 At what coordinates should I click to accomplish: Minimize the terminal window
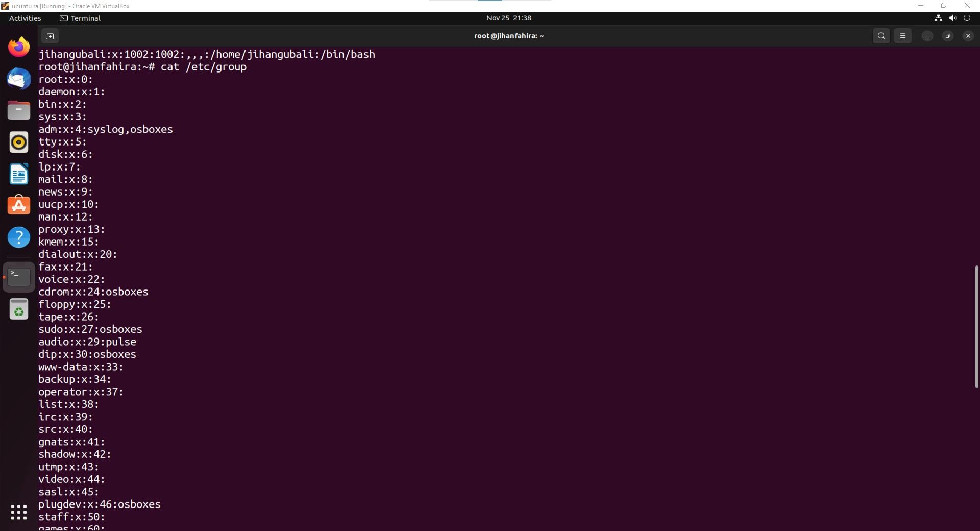pos(927,36)
